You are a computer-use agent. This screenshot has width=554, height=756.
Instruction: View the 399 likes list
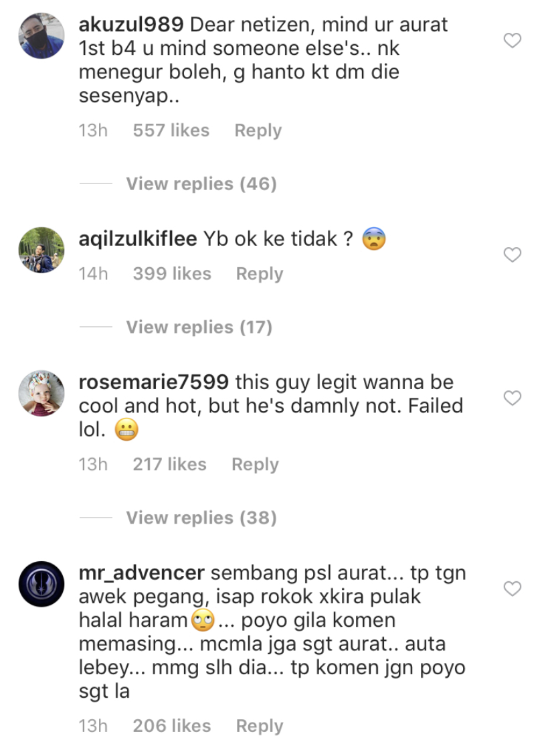172,273
